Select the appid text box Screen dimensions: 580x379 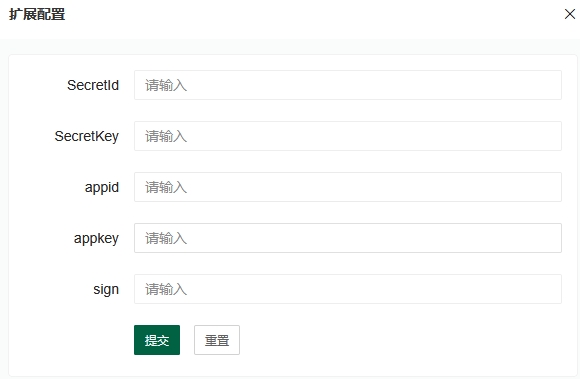[x=348, y=187]
